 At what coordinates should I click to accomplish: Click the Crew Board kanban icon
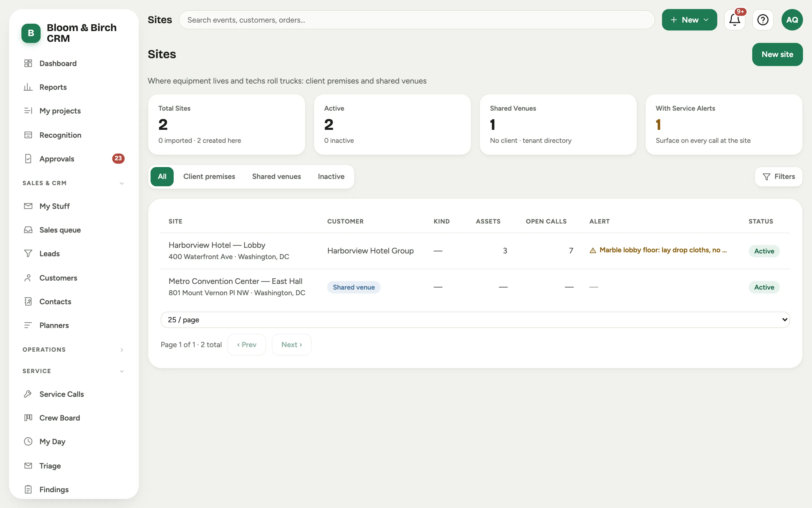[28, 418]
